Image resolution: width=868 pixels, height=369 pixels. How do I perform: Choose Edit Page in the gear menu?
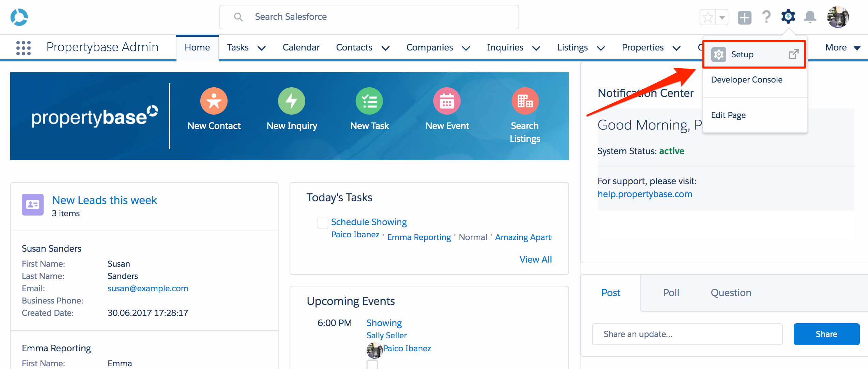(x=728, y=115)
